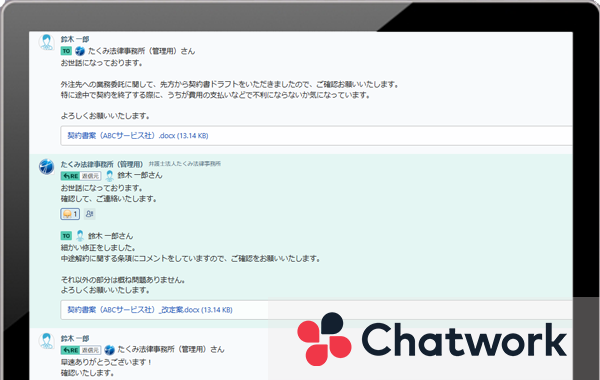Click the text 早速ありがとうございます！

point(107,362)
